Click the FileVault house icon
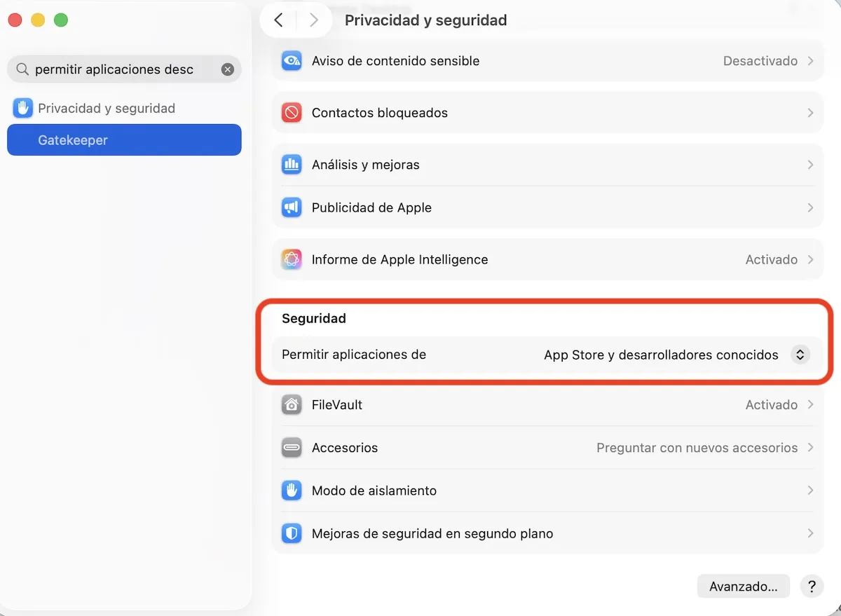 coord(292,405)
